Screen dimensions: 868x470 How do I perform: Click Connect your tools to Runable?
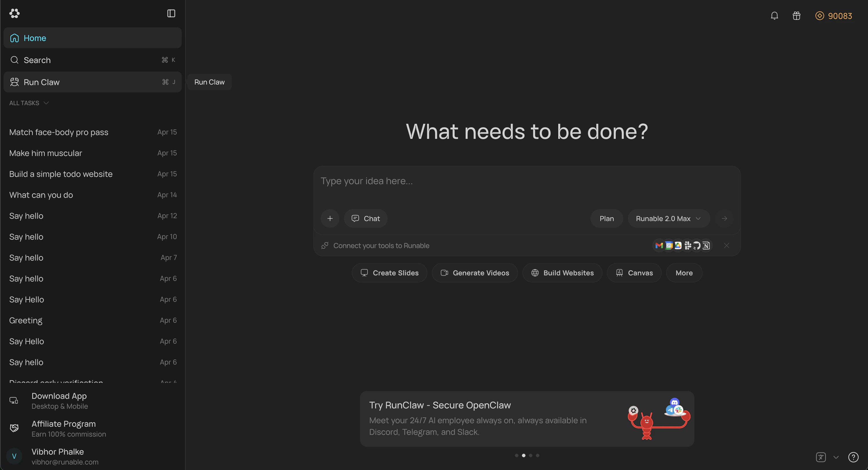coord(381,246)
